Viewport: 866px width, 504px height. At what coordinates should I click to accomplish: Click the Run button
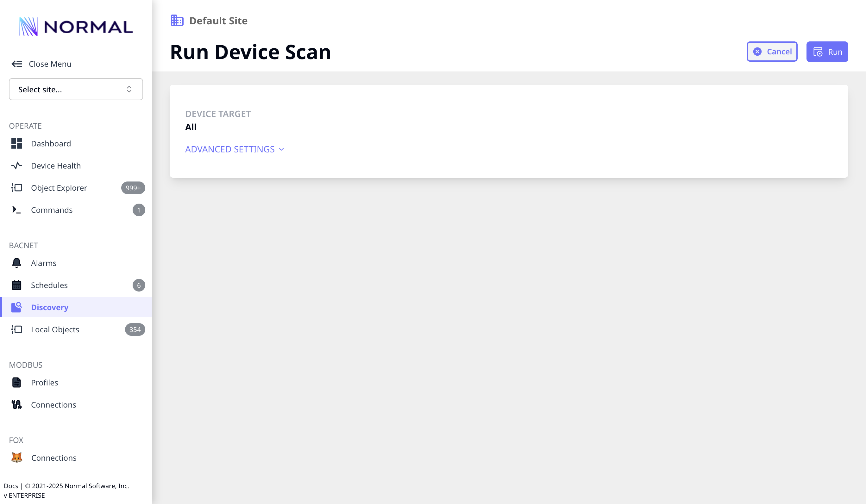click(x=827, y=52)
